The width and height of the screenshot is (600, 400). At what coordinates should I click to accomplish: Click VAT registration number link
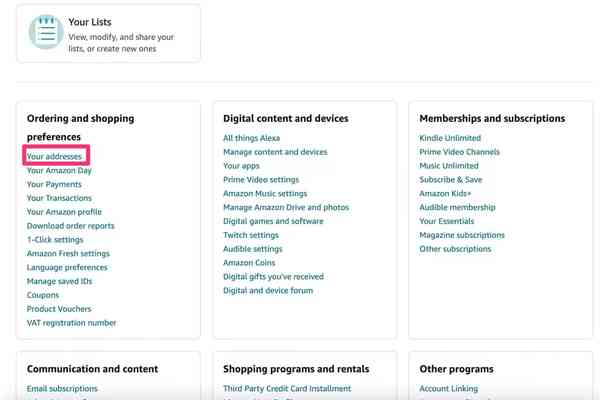(x=71, y=323)
